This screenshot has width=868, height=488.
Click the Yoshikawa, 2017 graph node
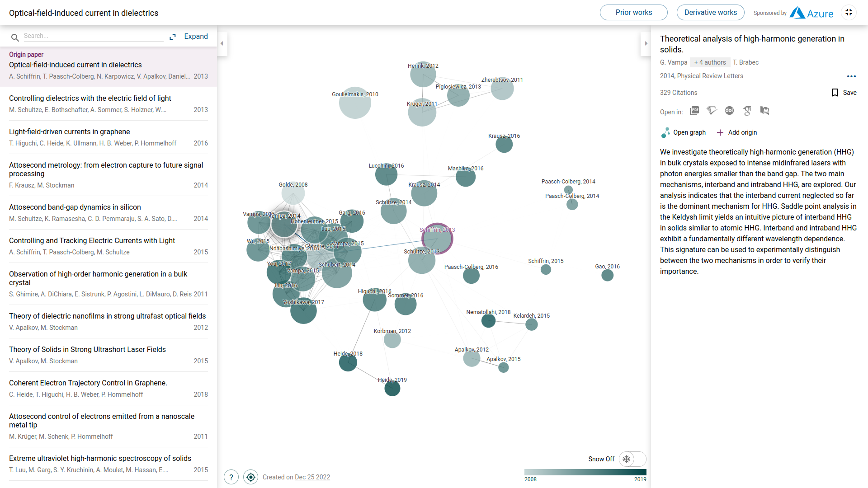303,311
